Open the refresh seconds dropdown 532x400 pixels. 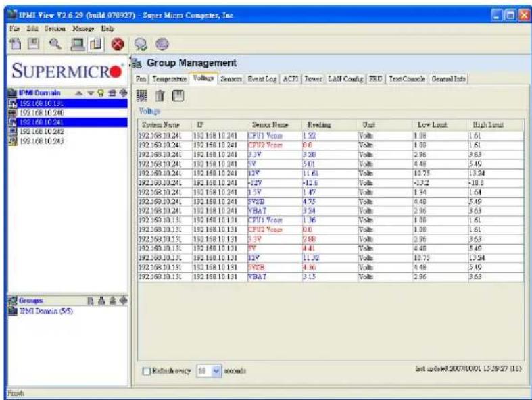coord(216,371)
